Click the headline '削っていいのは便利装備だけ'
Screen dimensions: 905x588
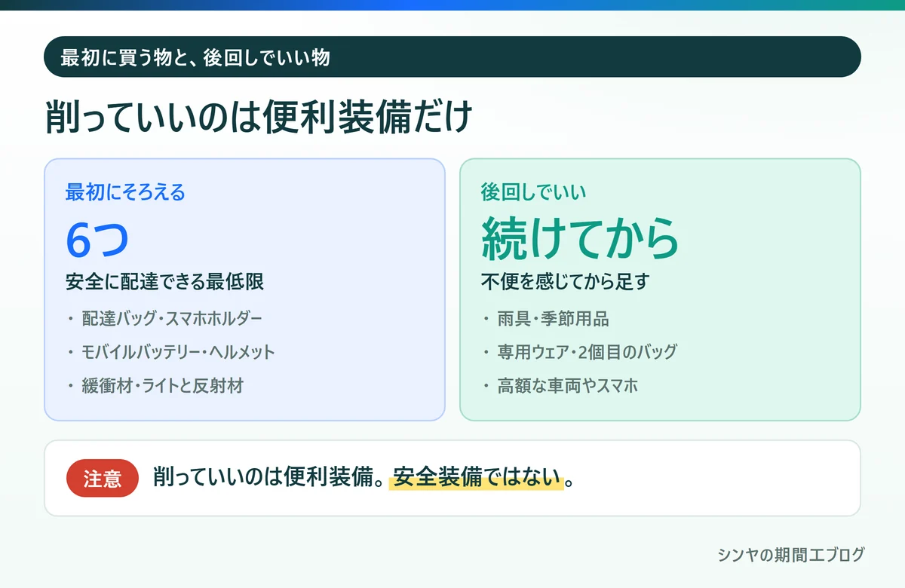click(259, 118)
